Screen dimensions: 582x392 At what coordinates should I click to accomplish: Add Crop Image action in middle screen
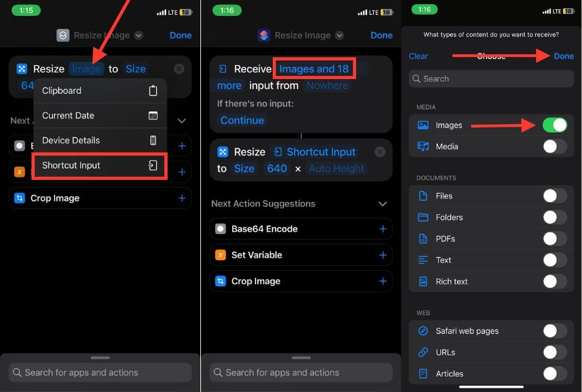[x=383, y=281]
